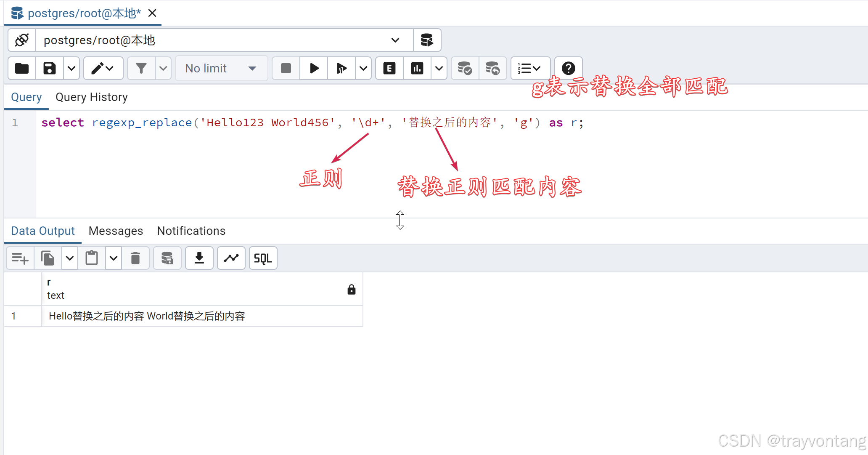The width and height of the screenshot is (868, 455).
Task: Open the Notifications tab
Action: click(x=191, y=231)
